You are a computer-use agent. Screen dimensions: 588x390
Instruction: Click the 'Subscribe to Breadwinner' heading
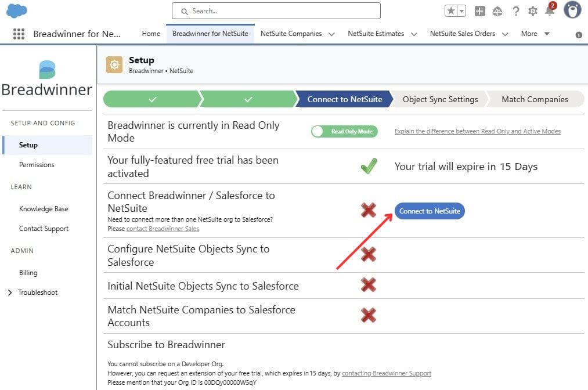[x=166, y=345]
